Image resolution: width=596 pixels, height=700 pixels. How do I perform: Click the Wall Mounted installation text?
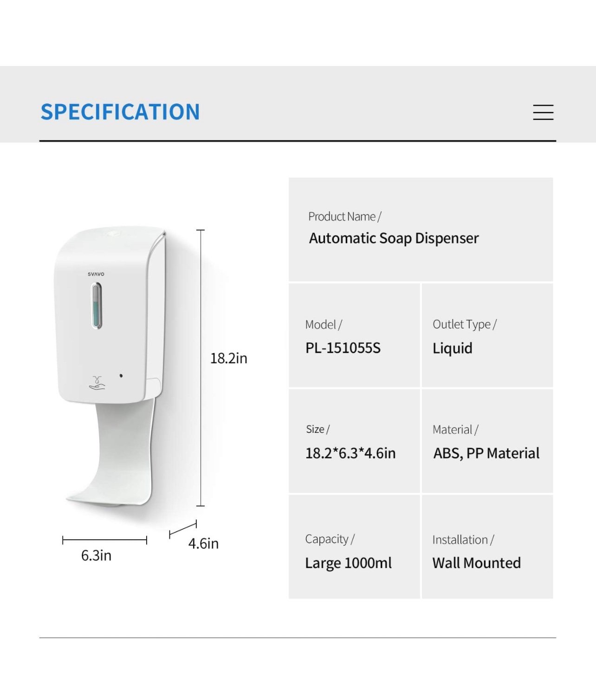[x=477, y=563]
